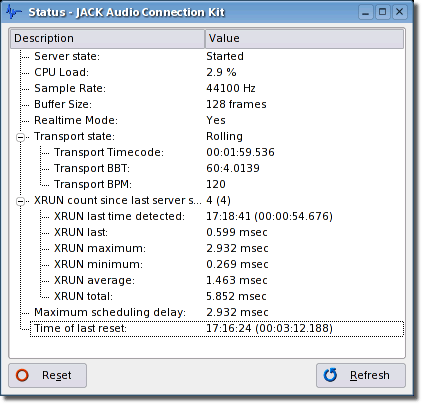Collapse the XRUN count tree node
Viewport: 422px width, 404px height.
tap(21, 201)
